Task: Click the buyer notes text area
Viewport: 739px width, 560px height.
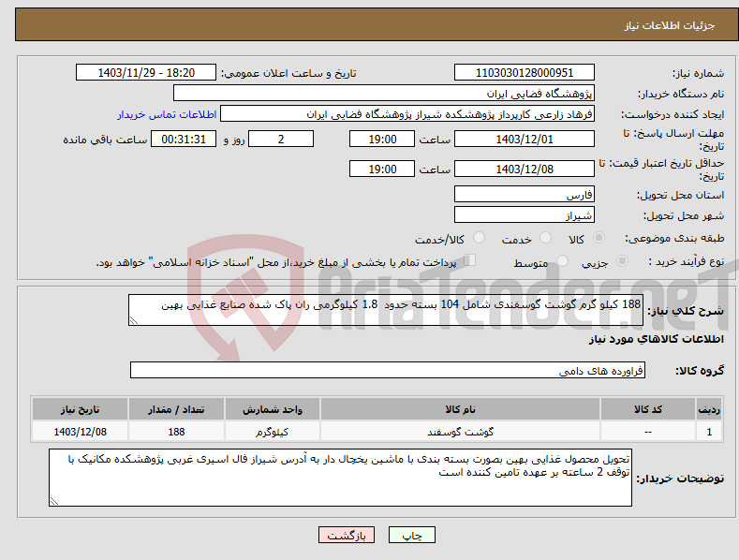Action: (340, 478)
